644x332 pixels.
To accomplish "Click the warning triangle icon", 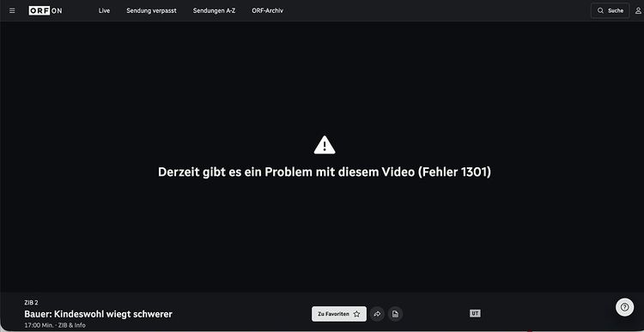I will point(325,145).
